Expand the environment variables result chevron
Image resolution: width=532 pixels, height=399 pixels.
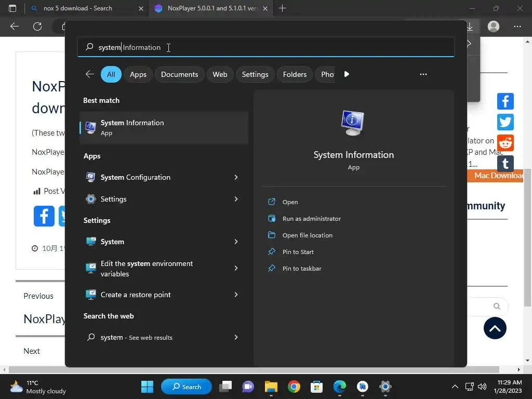[236, 269]
